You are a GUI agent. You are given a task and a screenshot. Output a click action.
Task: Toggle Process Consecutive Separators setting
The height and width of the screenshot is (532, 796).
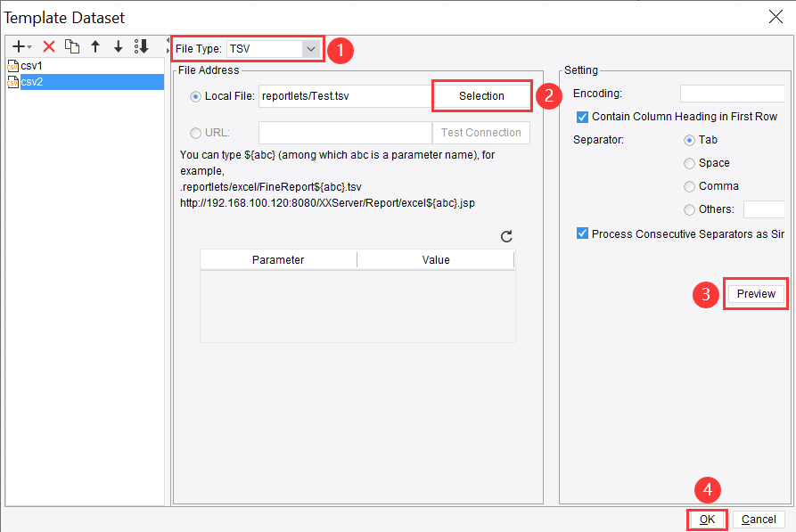pyautogui.click(x=582, y=233)
